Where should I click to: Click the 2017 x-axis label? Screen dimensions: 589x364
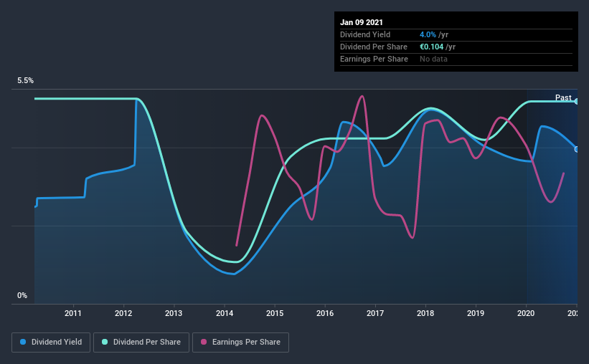coord(375,313)
